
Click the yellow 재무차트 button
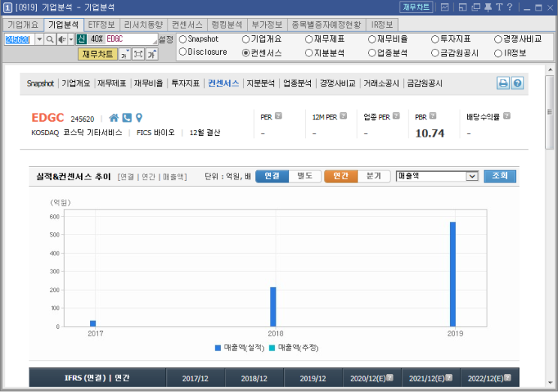point(98,54)
